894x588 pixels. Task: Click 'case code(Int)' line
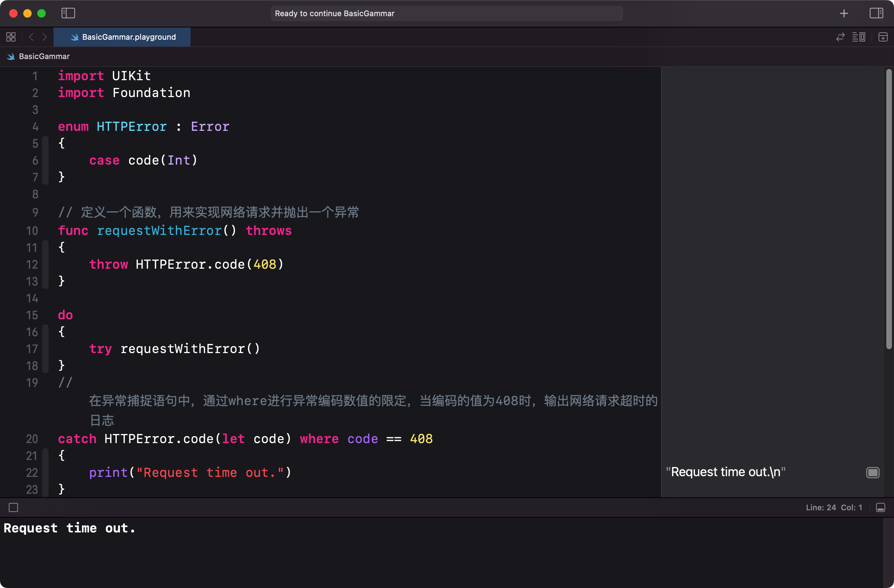click(143, 160)
